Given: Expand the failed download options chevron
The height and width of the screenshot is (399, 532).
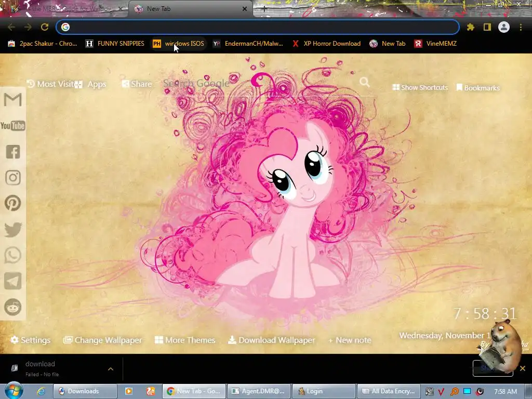Looking at the screenshot, I should 111,369.
